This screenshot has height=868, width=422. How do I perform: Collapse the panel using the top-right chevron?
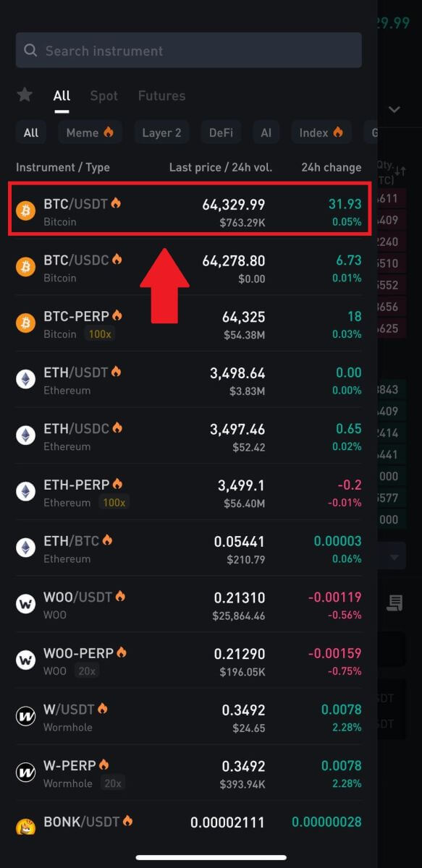[x=394, y=109]
